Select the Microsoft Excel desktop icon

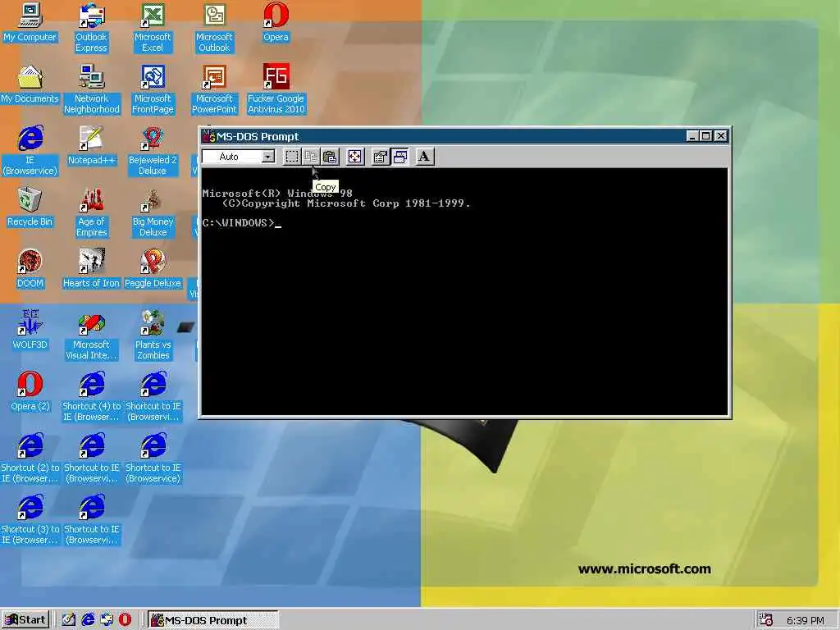[x=153, y=28]
